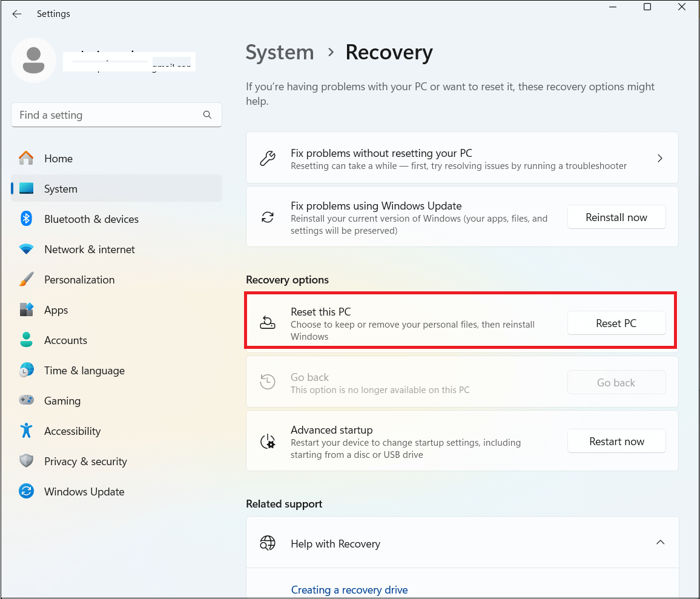Go to Network & internet settings
700x599 pixels.
[116, 250]
